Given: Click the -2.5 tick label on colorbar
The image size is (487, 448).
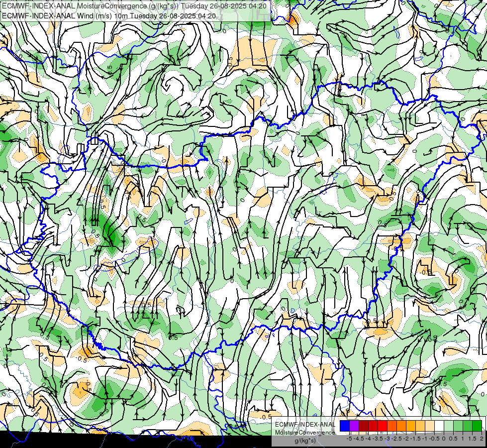Looking at the screenshot, I should pyautogui.click(x=396, y=439).
